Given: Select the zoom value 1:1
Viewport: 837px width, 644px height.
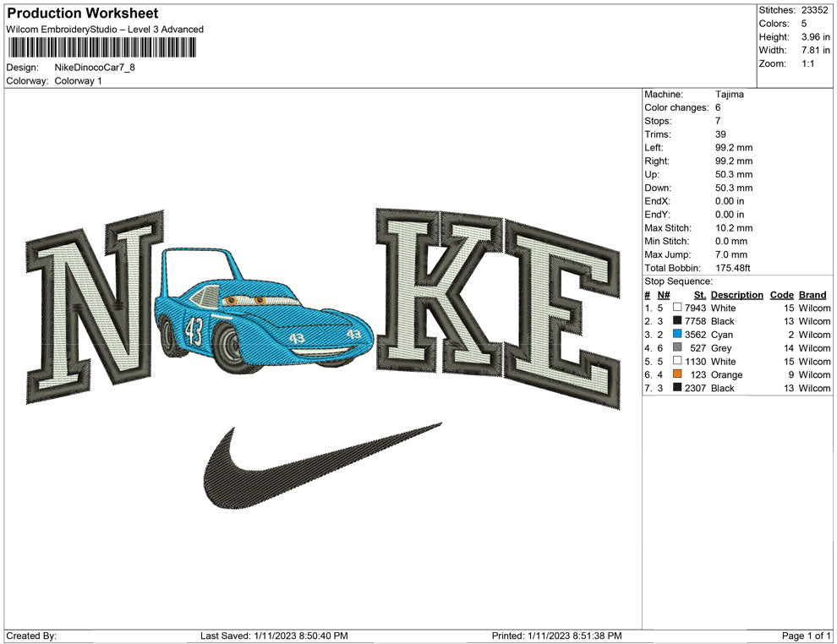Looking at the screenshot, I should click(x=807, y=63).
